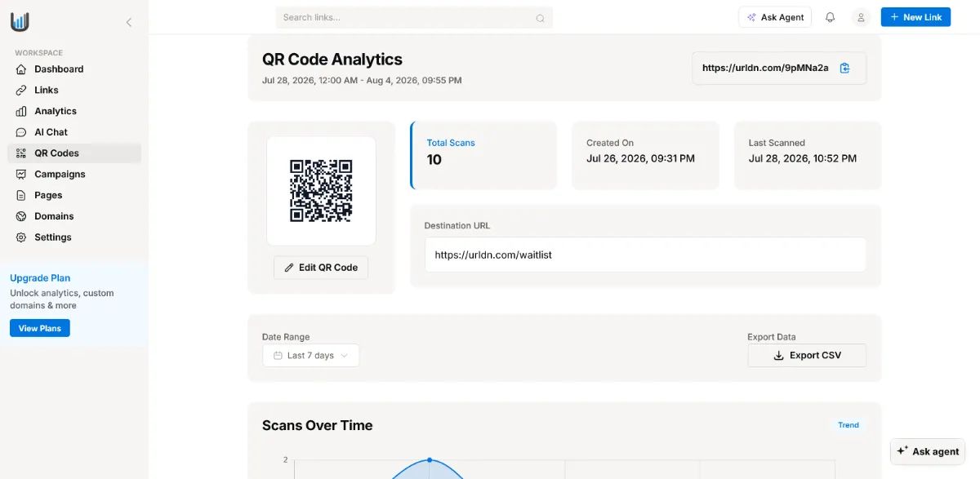Open the Last 7 days dropdown
The width and height of the screenshot is (980, 479).
pos(310,356)
